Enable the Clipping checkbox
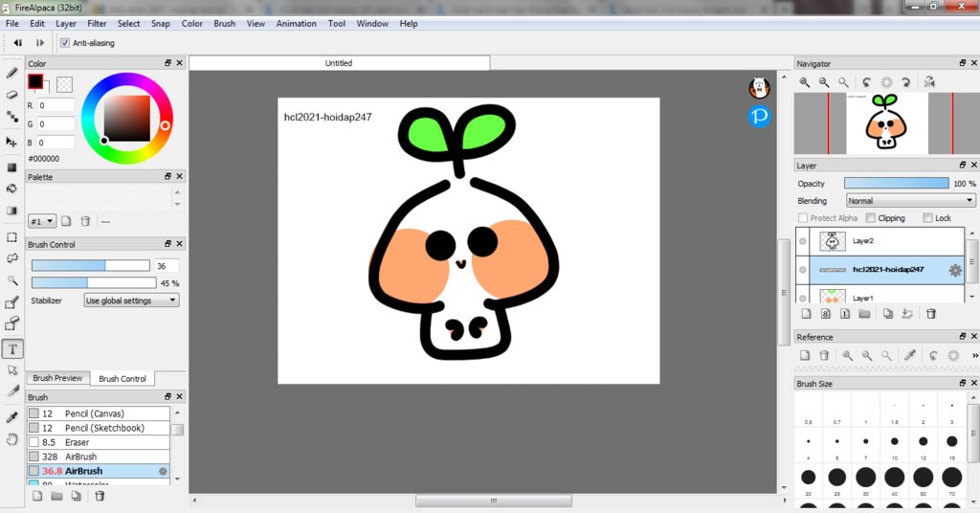Screen dimensions: 980x513 [x=870, y=218]
